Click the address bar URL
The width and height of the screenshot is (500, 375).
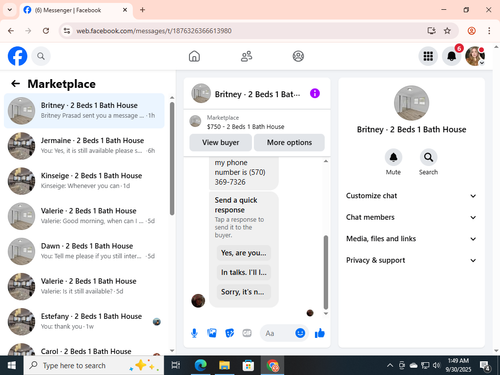[x=154, y=31]
